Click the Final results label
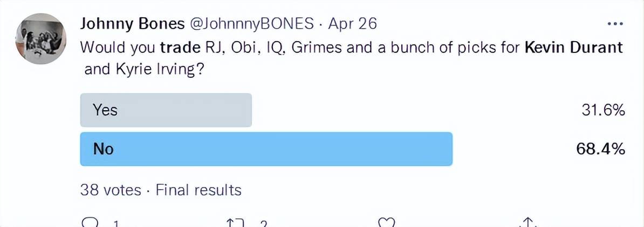The image size is (644, 227). (x=199, y=190)
